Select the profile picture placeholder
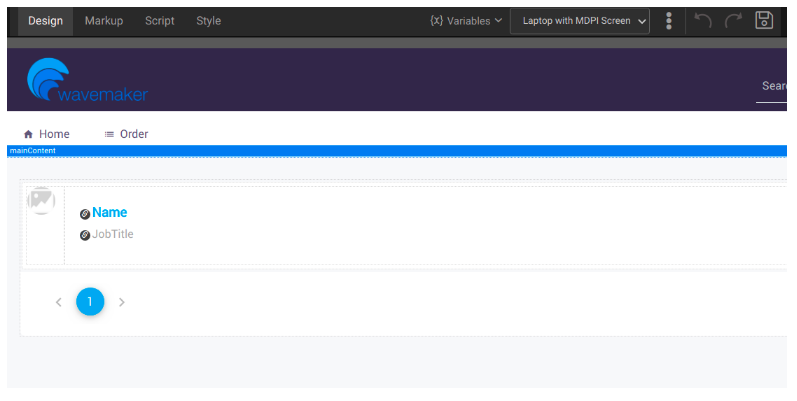Viewport: 797px width, 401px height. [41, 200]
